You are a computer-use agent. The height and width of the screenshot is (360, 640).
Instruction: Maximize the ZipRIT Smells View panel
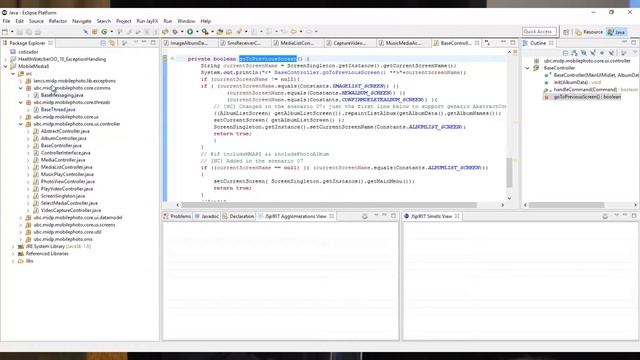634,216
